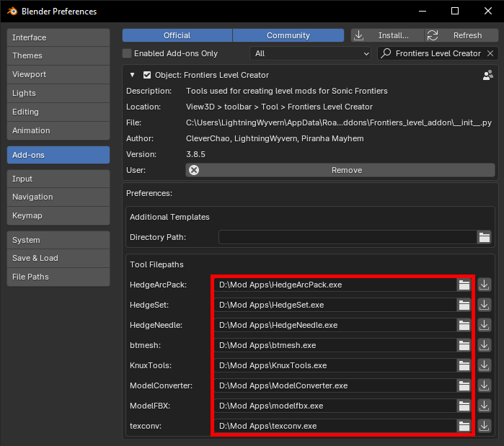Open the Interface preferences tab
This screenshot has height=446, width=504.
point(58,37)
